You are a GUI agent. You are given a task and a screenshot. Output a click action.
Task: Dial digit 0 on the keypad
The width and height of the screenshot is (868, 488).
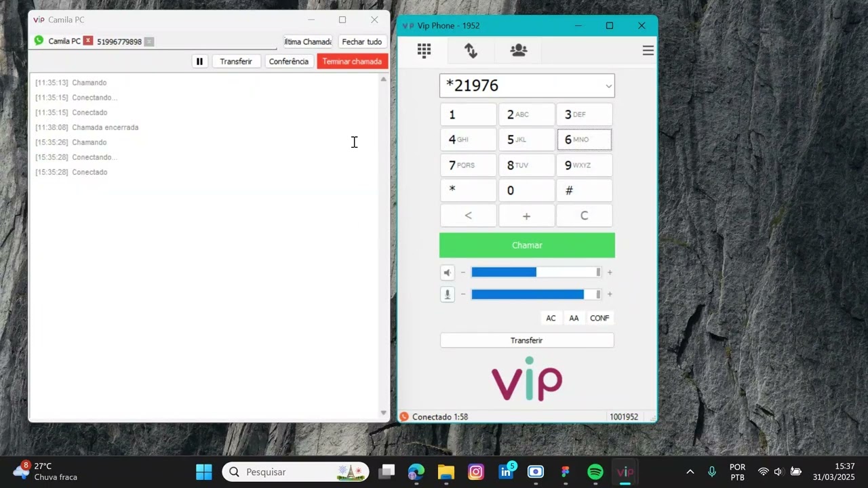(526, 190)
